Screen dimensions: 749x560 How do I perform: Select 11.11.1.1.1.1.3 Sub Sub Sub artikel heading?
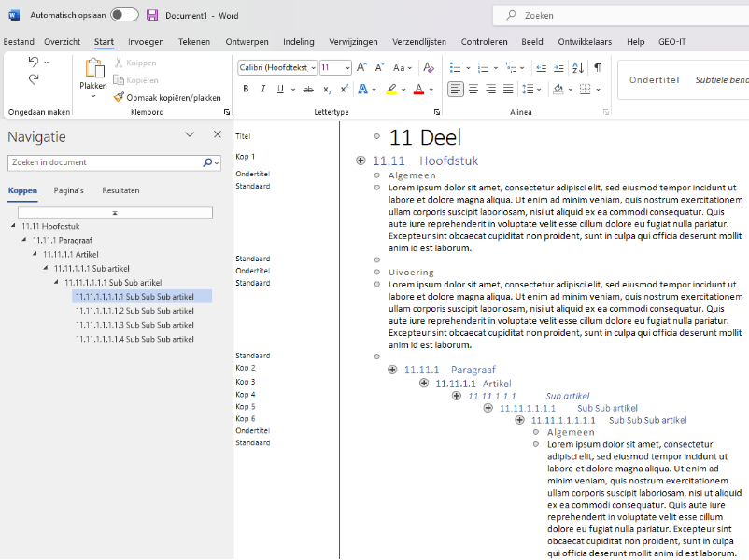[x=134, y=325]
